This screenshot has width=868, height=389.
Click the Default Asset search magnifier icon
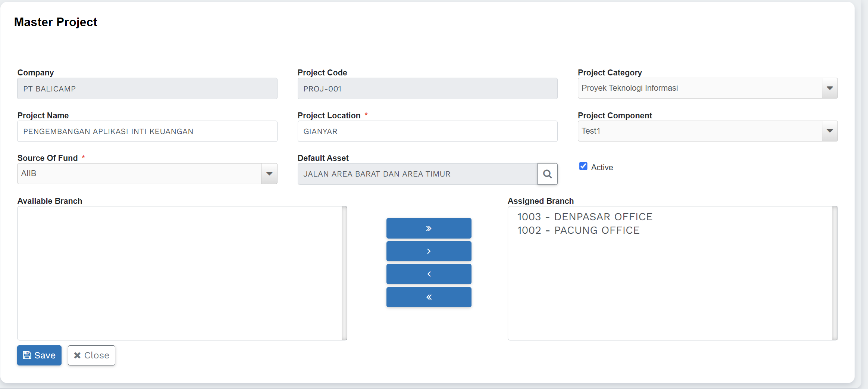(547, 174)
